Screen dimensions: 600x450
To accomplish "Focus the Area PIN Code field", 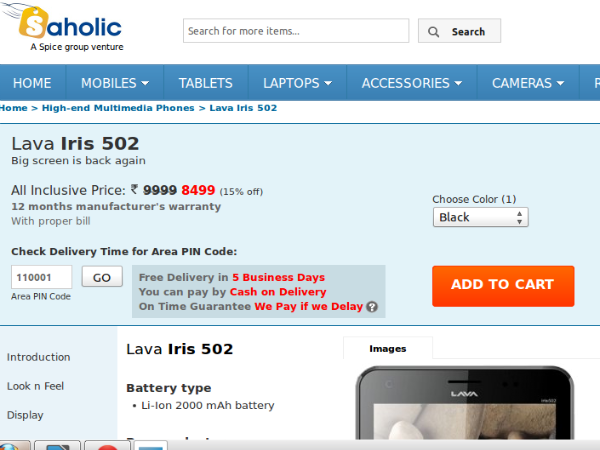I will pos(42,277).
